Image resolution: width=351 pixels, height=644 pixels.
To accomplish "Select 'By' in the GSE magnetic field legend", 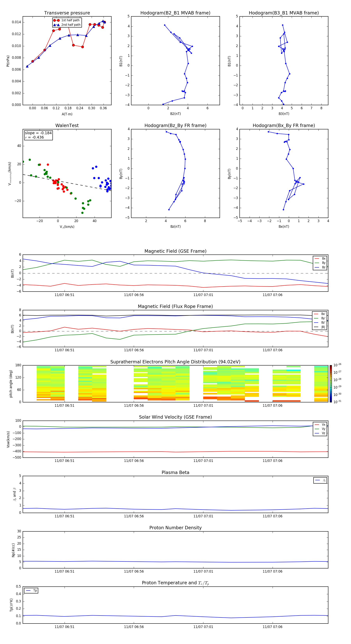I will 320,263.
